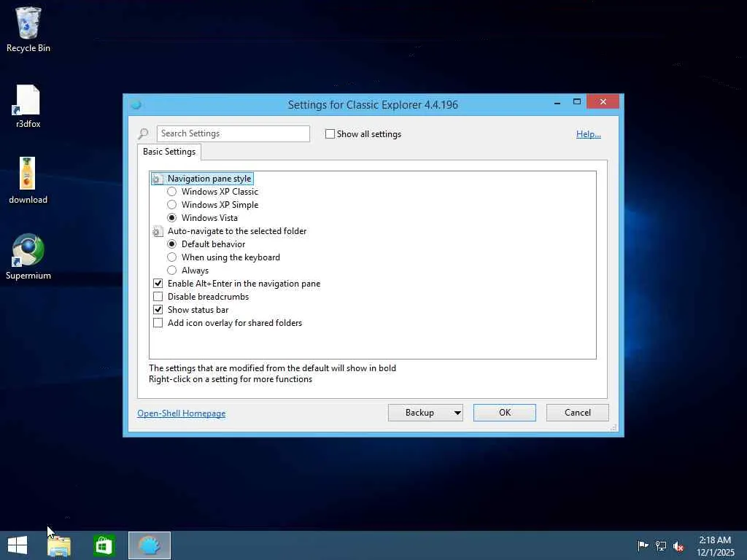The width and height of the screenshot is (747, 560).
Task: Click the muted volume tray icon
Action: (678, 546)
